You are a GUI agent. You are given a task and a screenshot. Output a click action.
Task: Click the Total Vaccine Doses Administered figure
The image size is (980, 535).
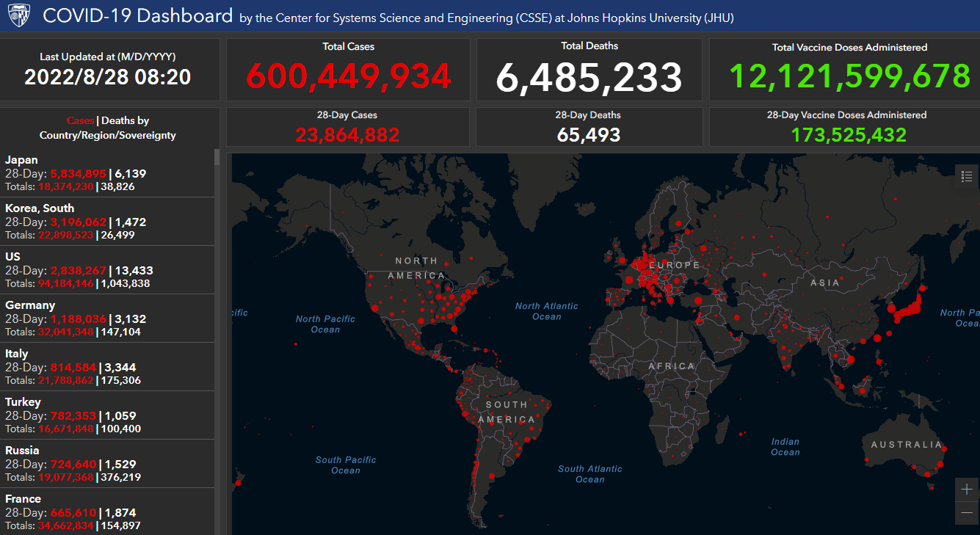point(849,77)
